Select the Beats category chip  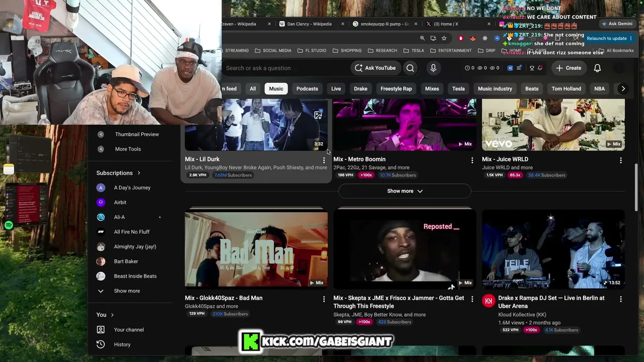[x=532, y=88]
